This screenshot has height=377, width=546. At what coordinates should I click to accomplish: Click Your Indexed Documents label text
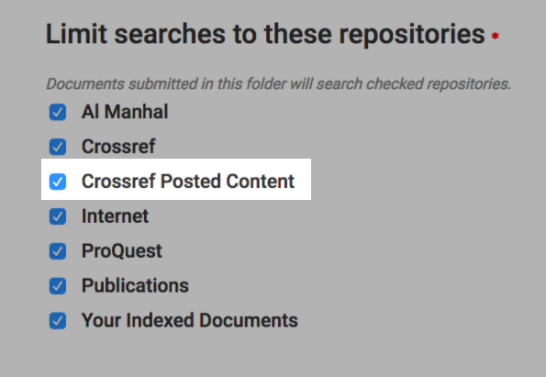click(x=190, y=320)
